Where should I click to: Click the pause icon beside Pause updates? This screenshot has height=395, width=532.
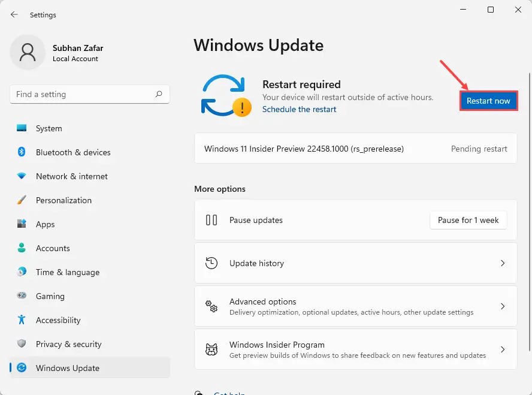pos(211,220)
